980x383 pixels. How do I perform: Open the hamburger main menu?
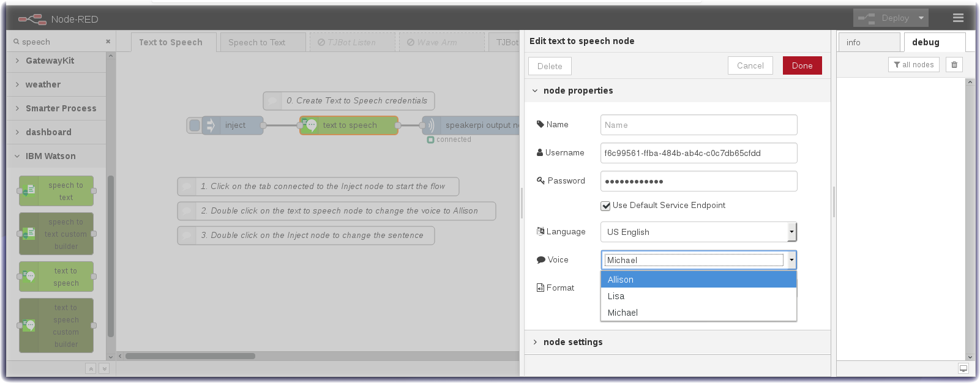pos(959,18)
